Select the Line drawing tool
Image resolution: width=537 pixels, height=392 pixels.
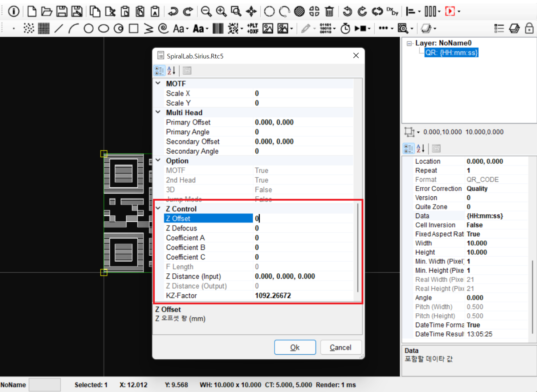point(58,28)
